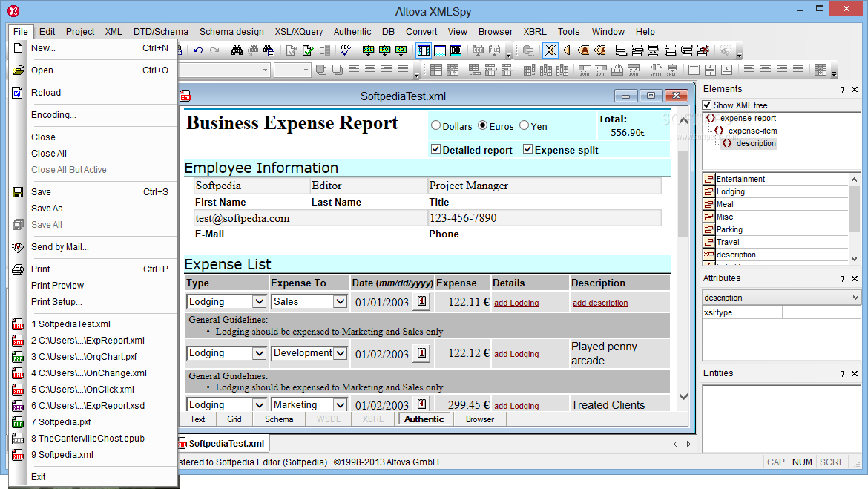
Task: Open the Expense To dropdown showing Sales
Action: 340,302
